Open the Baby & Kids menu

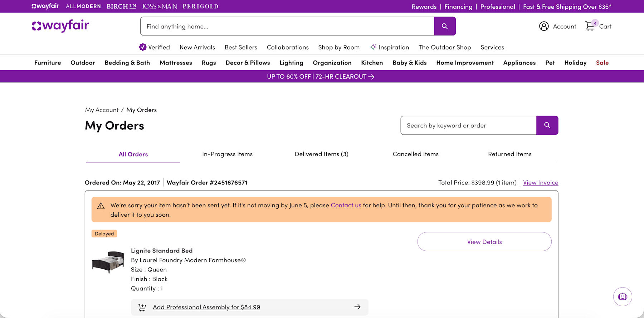(x=410, y=63)
